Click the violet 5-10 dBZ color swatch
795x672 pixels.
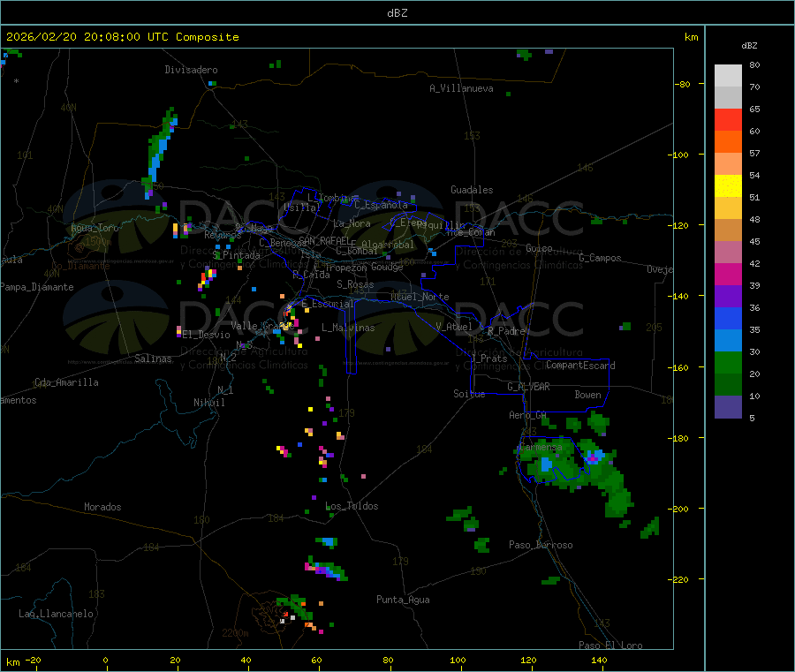728,406
